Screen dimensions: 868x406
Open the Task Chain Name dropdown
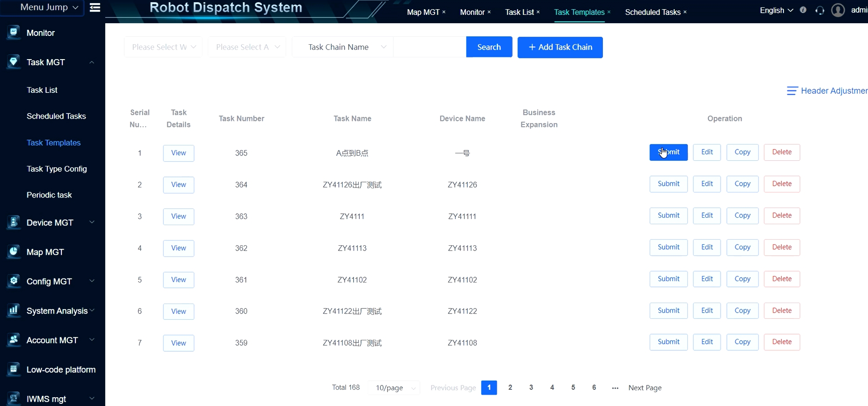pos(343,47)
